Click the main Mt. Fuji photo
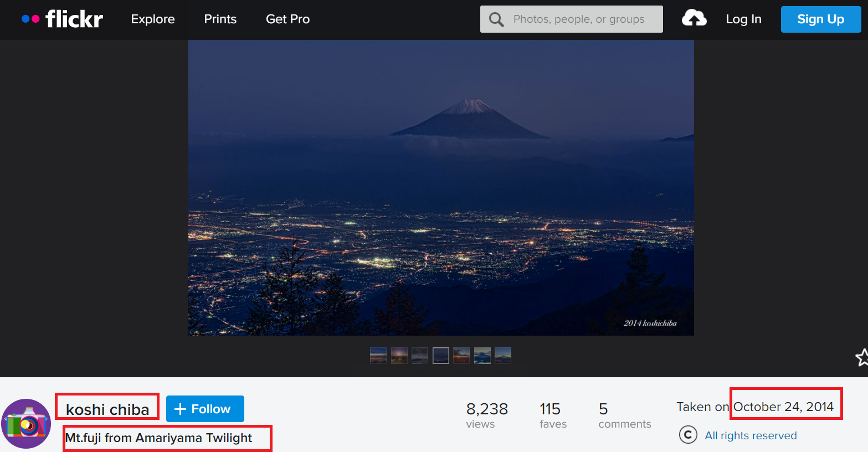This screenshot has width=868, height=452. 441,188
